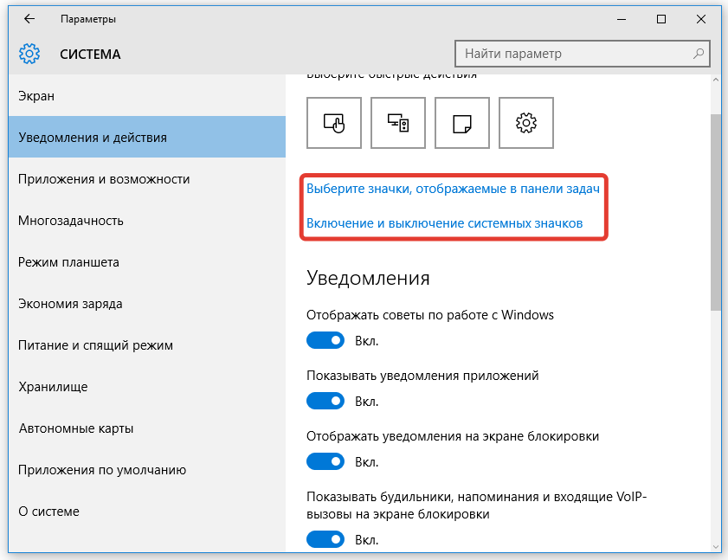The width and height of the screenshot is (728, 560).
Task: Open link for turning system icons on/off
Action: click(444, 223)
